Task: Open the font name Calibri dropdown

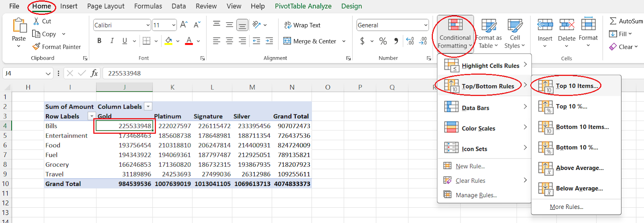Action: coord(148,25)
